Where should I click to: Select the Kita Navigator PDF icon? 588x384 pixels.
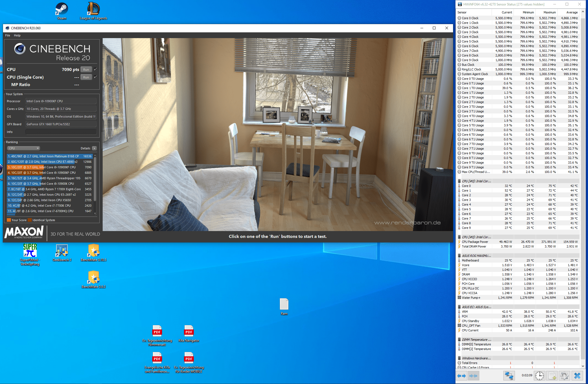(189, 333)
